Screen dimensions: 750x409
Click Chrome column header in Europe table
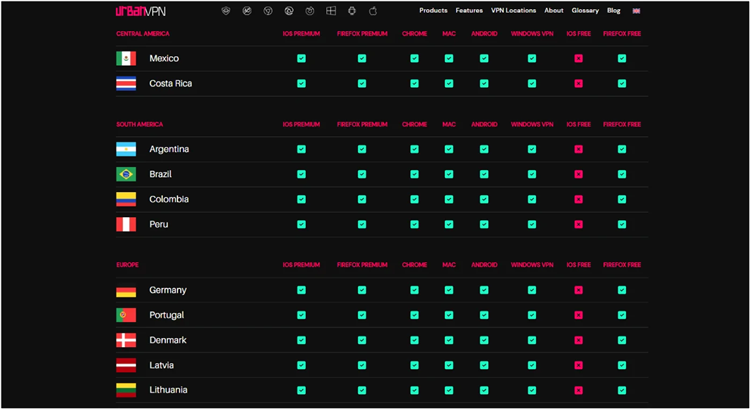pos(414,265)
